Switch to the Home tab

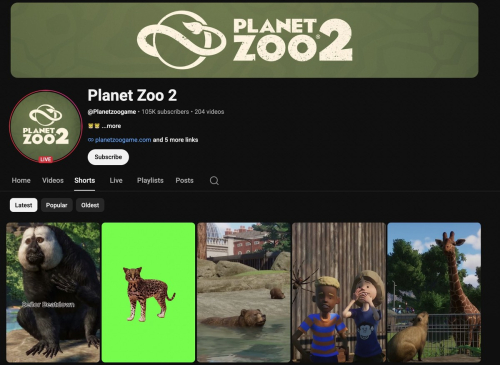(21, 180)
